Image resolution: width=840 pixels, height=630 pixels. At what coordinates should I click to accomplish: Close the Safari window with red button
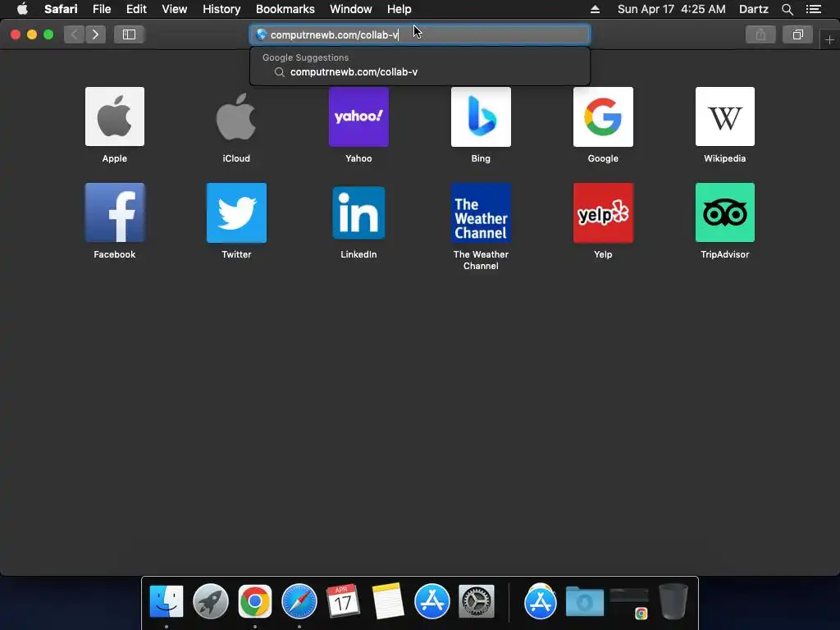[x=16, y=34]
